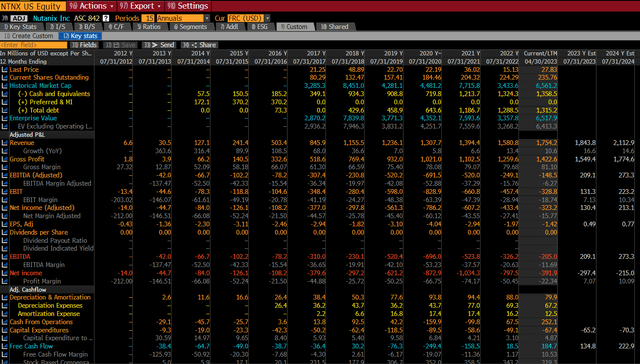Click chart icon beside Free Cash Flow
The width and height of the screenshot is (640, 364).
click(x=4, y=346)
